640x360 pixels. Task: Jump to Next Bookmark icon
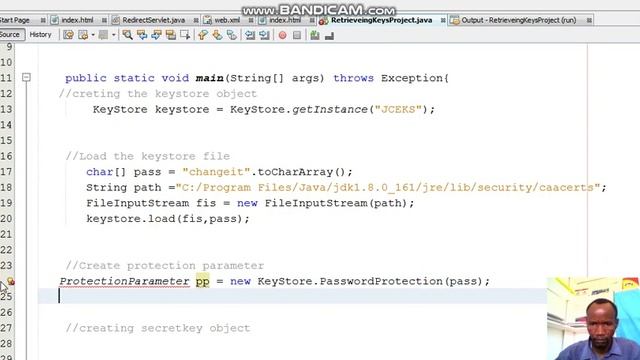click(x=217, y=35)
